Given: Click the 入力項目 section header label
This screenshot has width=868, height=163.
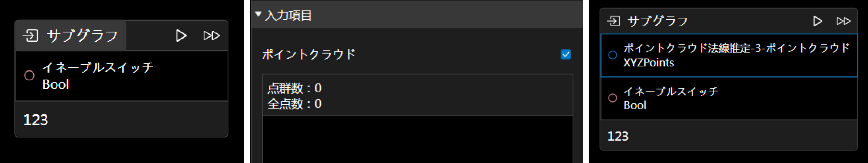Looking at the screenshot, I should [x=288, y=16].
